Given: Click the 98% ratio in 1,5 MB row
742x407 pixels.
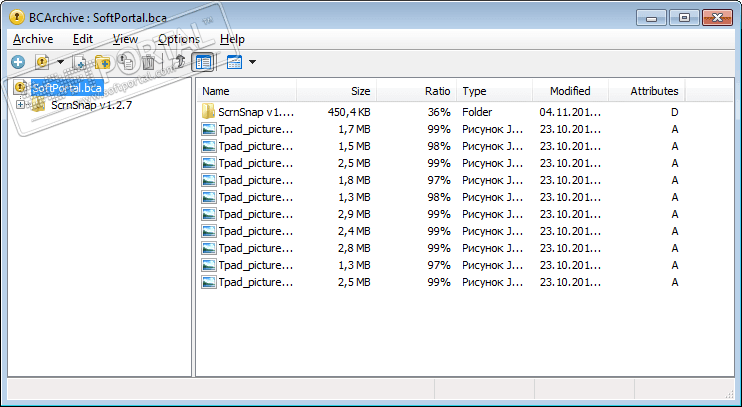Looking at the screenshot, I should [439, 146].
